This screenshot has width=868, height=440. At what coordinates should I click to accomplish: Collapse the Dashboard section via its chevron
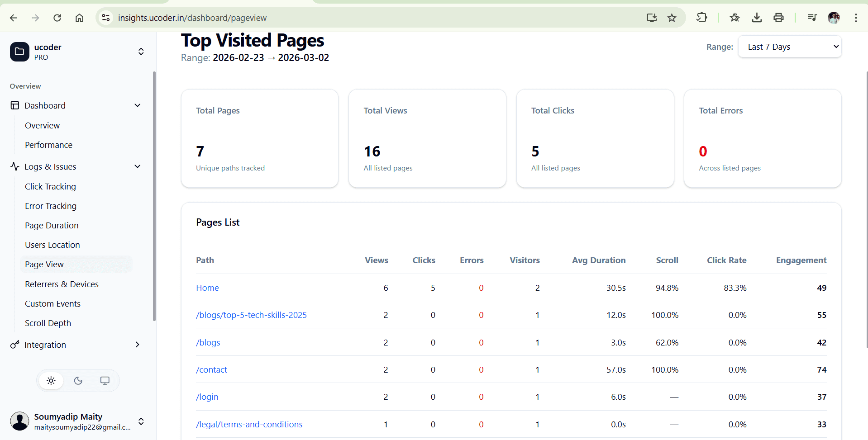(137, 105)
